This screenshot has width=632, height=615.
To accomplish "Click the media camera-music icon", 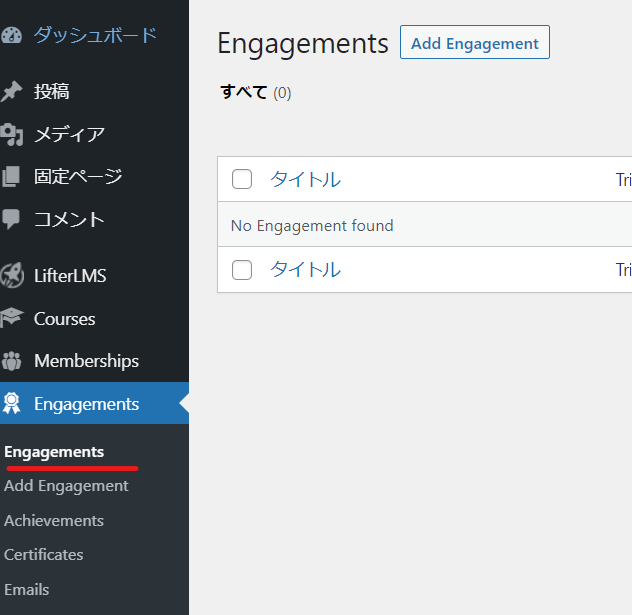I will point(11,135).
